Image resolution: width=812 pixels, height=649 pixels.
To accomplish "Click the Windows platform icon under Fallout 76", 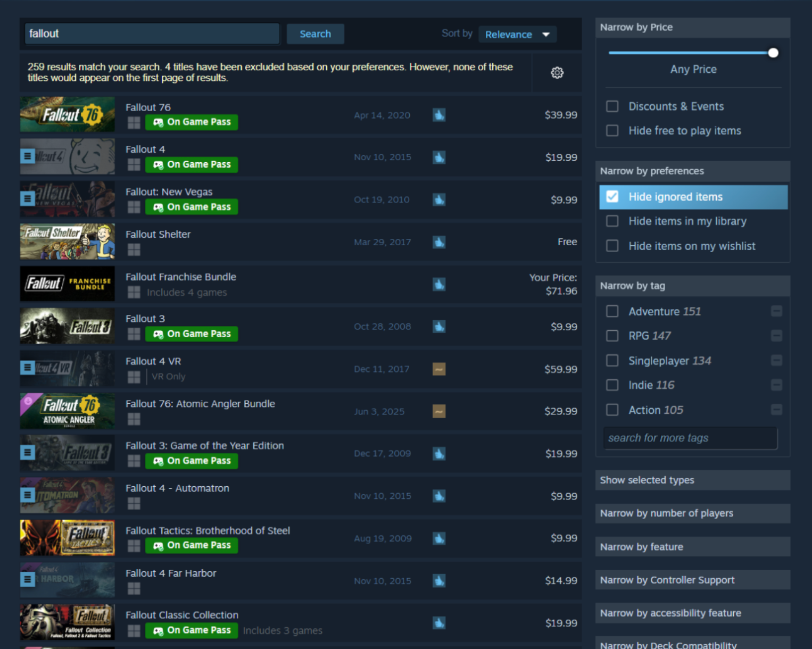I will pos(134,123).
